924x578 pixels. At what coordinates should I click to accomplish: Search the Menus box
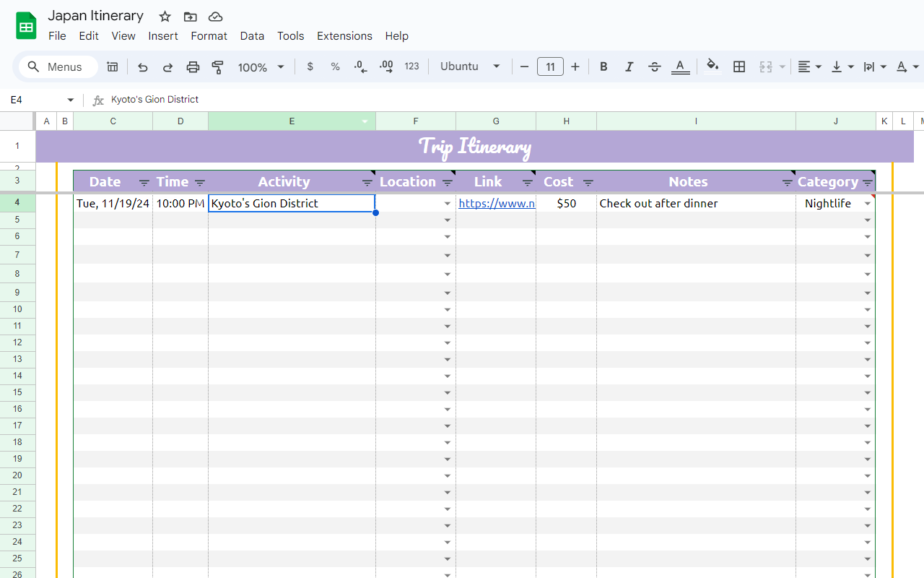click(x=58, y=66)
